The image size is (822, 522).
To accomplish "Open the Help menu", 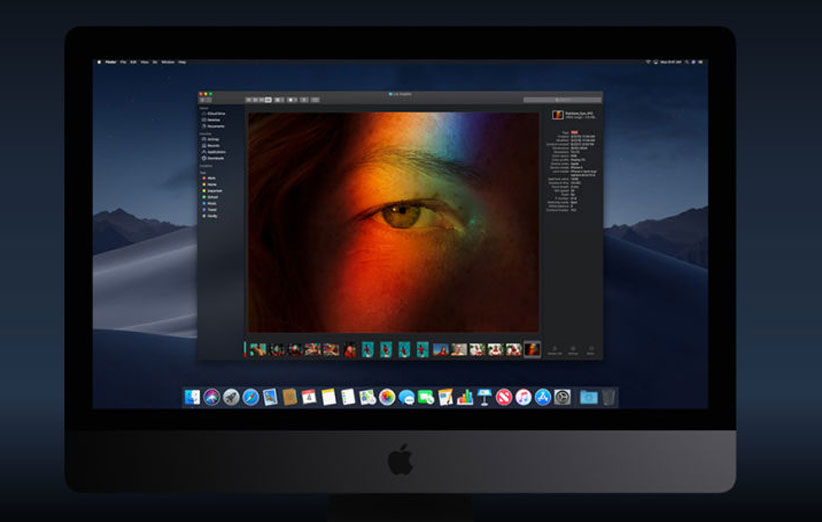I will [182, 62].
